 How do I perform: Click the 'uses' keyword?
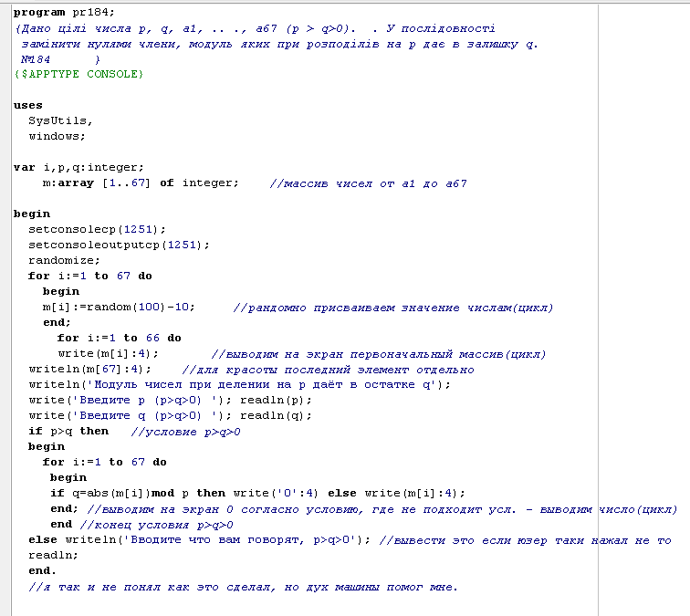(27, 105)
